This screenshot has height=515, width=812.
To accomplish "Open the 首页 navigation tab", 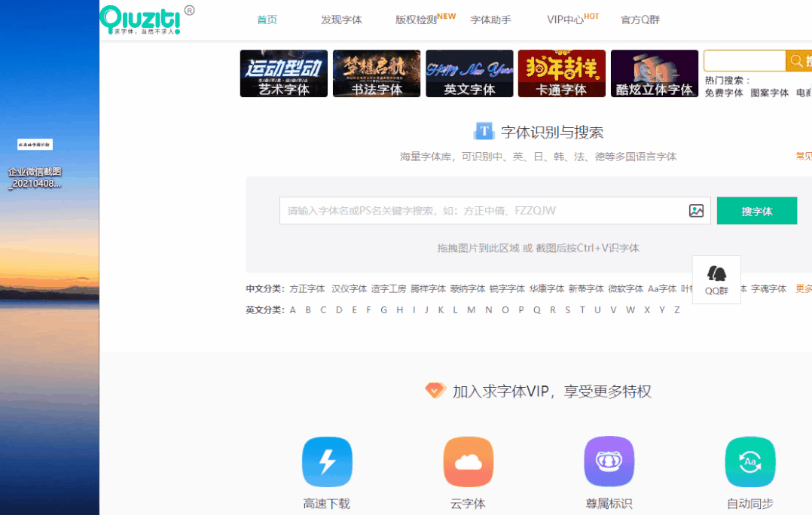I will pos(267,20).
